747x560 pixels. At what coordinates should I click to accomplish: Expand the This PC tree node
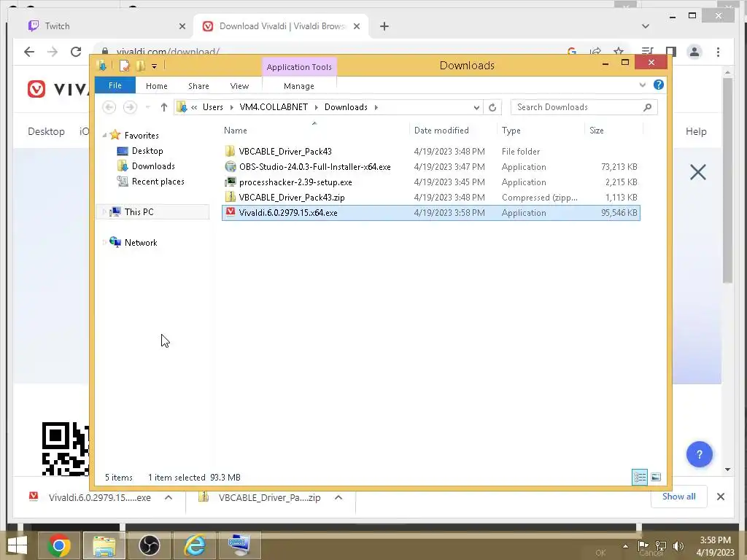[x=104, y=212]
